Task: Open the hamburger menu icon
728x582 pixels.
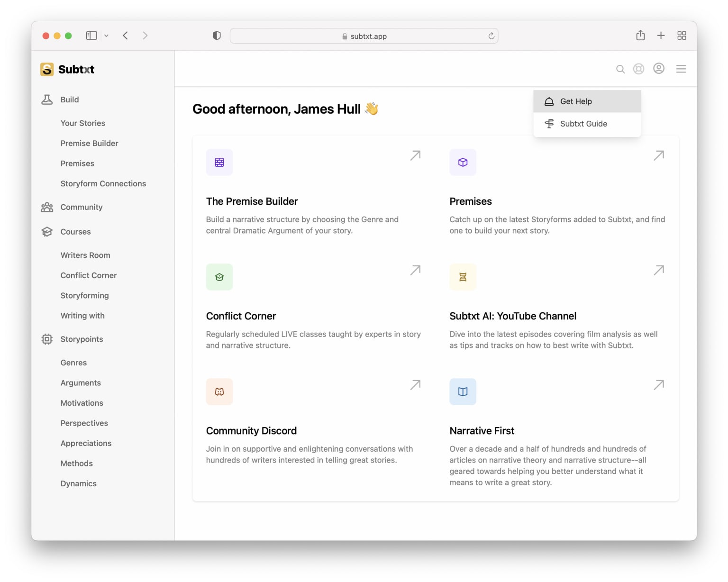Action: tap(681, 69)
